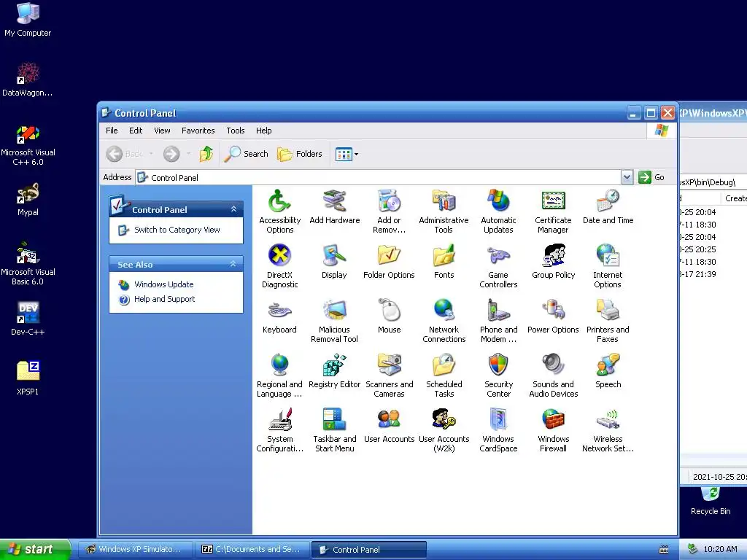Open the Edit menu
Screen dimensions: 747x560
tap(136, 131)
